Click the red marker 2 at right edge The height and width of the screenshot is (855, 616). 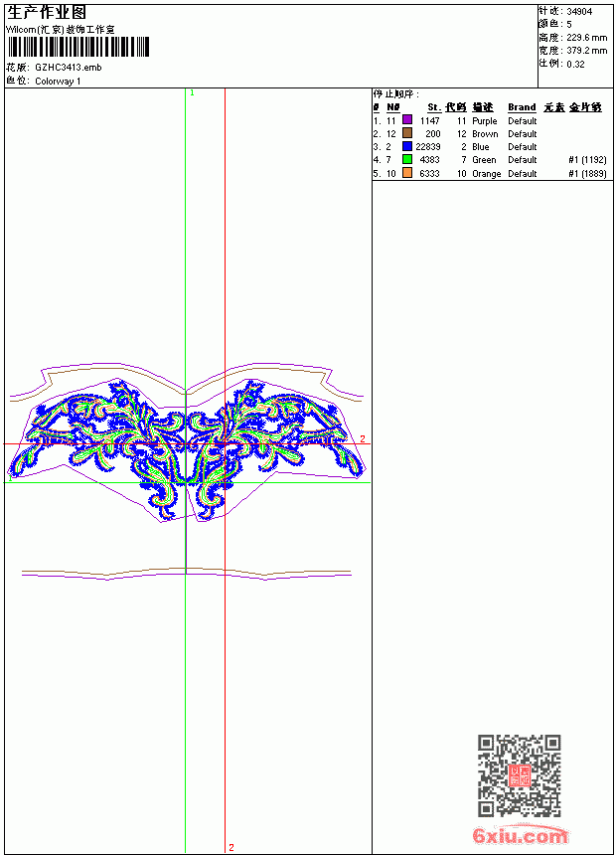(363, 438)
